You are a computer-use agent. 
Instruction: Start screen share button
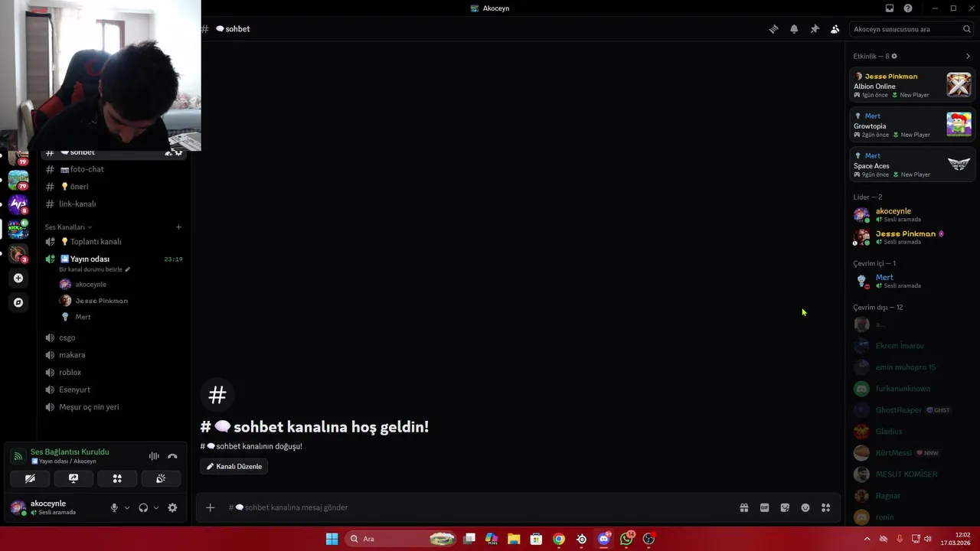click(73, 478)
